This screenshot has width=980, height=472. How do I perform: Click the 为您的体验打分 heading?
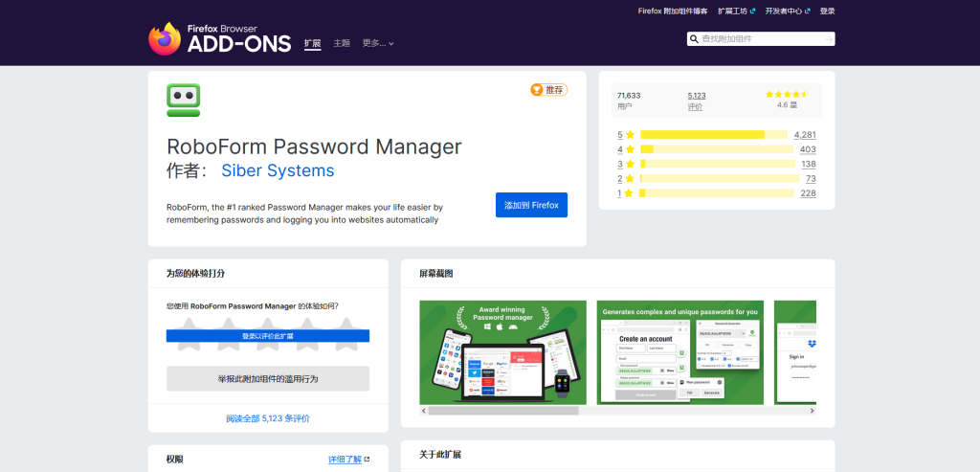195,274
